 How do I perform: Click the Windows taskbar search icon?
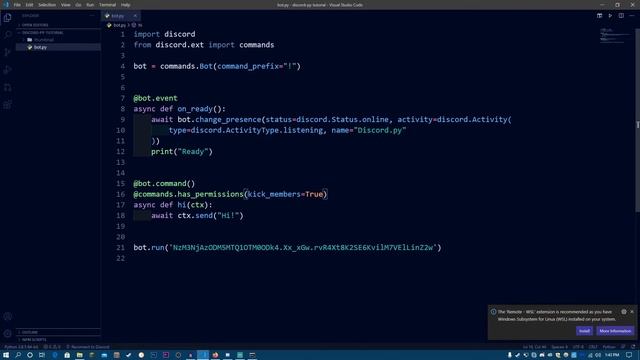click(x=18, y=355)
